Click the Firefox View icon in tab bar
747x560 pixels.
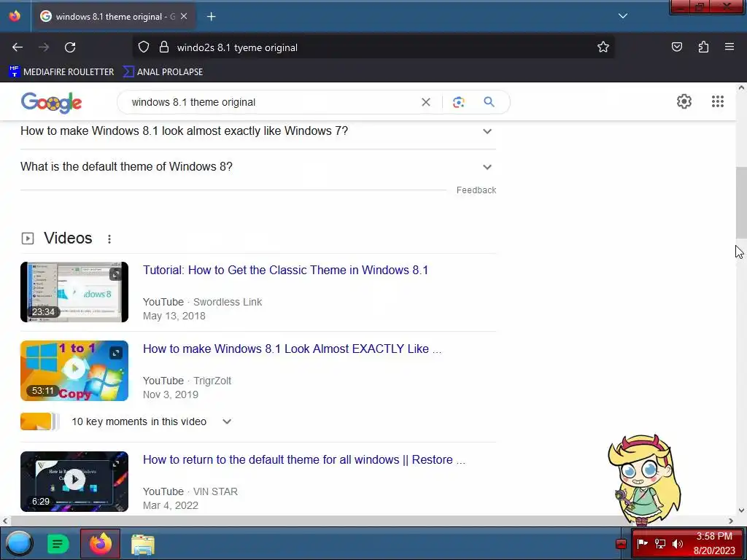15,16
